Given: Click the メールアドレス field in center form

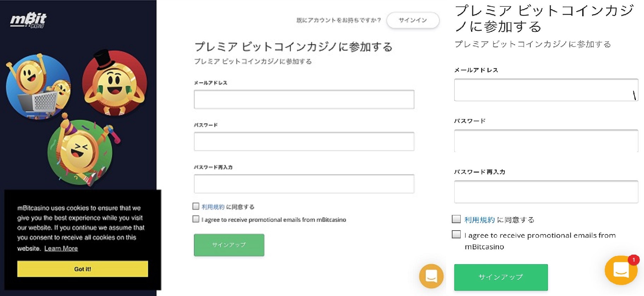Looking at the screenshot, I should [x=303, y=99].
